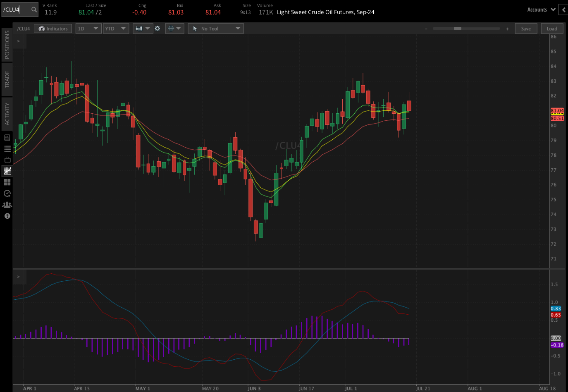The image size is (568, 392).
Task: Expand the upper chart panel chevron
Action: (18, 41)
